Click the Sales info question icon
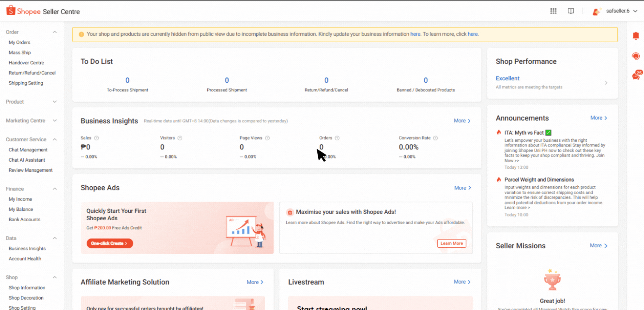644x310 pixels. tap(96, 138)
